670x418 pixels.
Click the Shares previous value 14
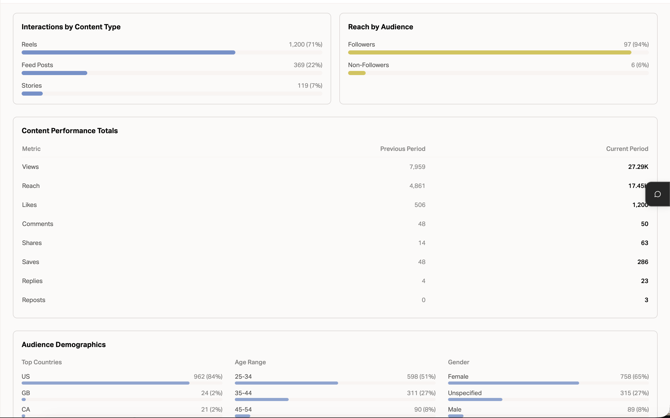coord(422,243)
